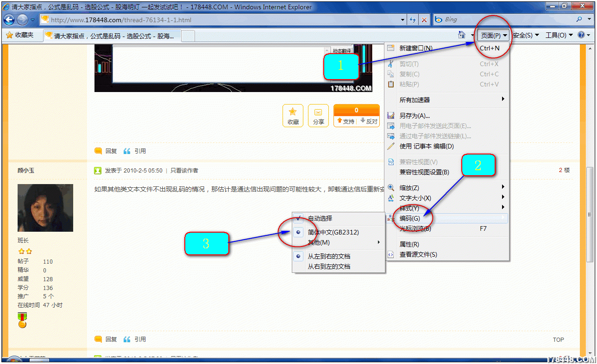Click the Bing search magnifier icon
597x364 pixels.
tap(579, 19)
